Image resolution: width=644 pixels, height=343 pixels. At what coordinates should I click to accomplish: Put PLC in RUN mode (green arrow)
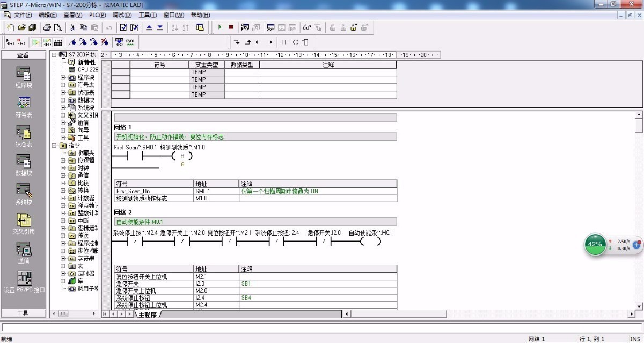click(x=219, y=27)
